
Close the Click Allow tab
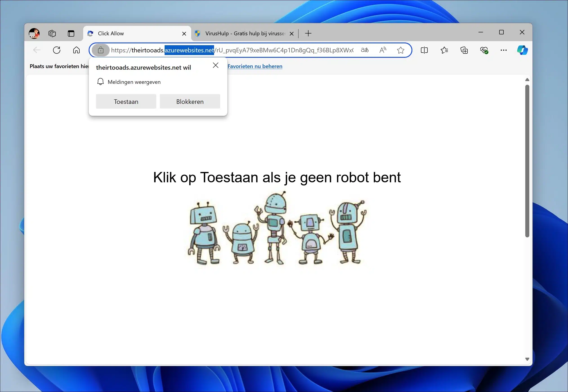[x=184, y=34]
